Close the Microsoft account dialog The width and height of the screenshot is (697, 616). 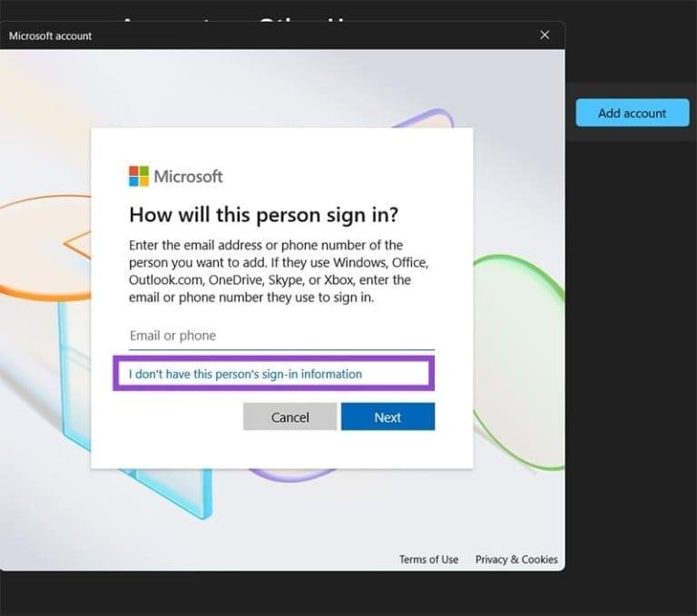(545, 35)
